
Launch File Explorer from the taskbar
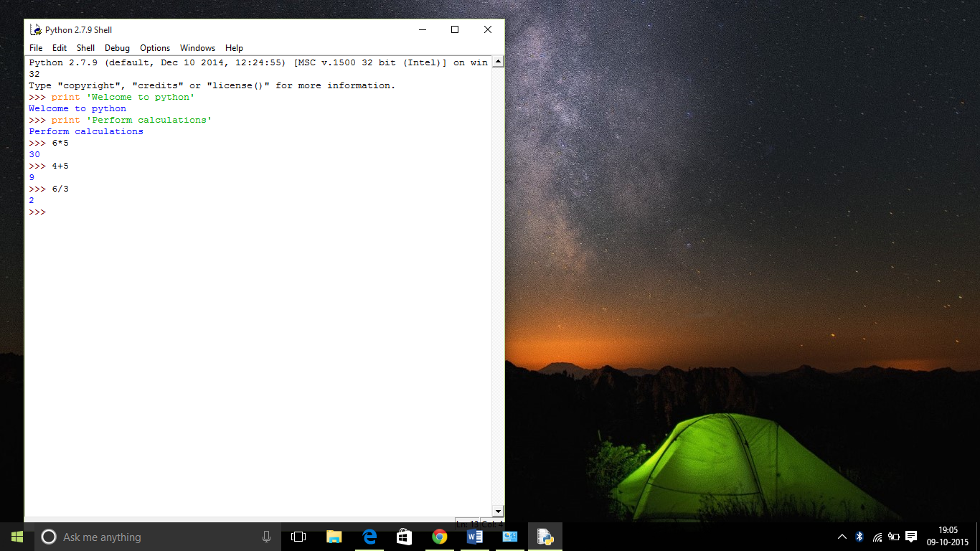pos(334,537)
